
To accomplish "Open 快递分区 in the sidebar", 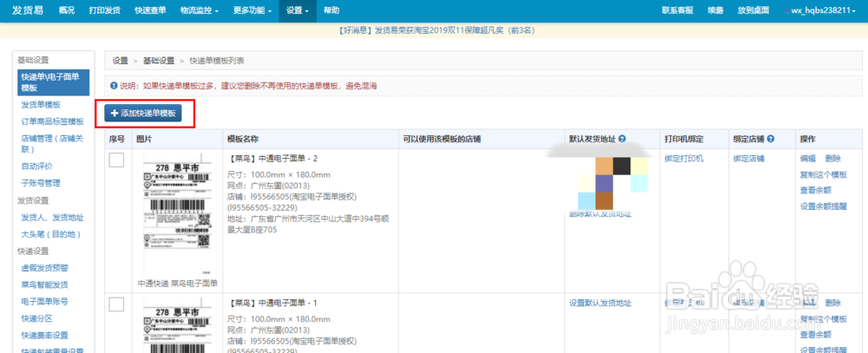I will click(36, 318).
